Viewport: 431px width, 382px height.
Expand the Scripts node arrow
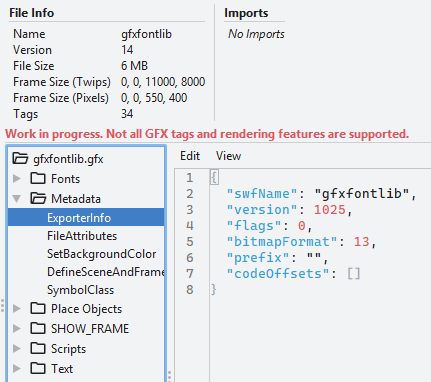[x=17, y=349]
